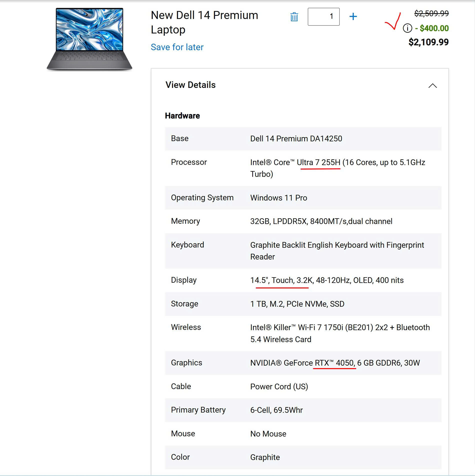
Task: Click the crossed-out $2,509.99 original price
Action: pos(431,13)
